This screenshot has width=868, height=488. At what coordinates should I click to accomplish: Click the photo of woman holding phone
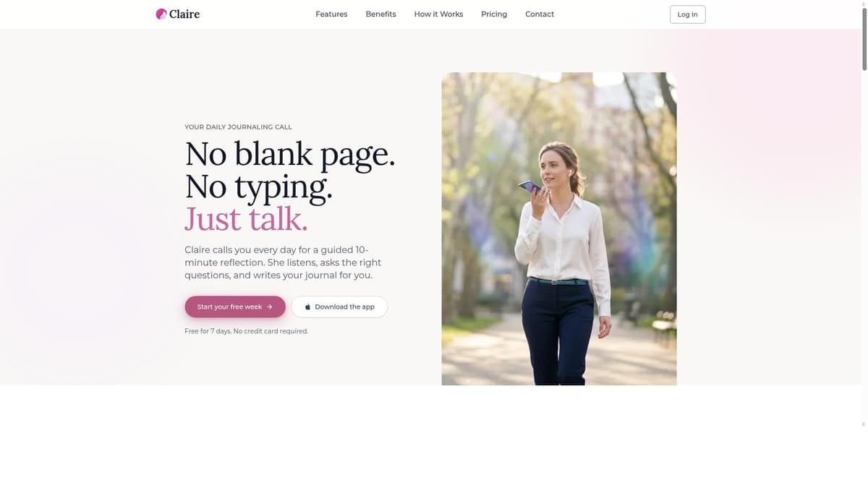click(559, 228)
